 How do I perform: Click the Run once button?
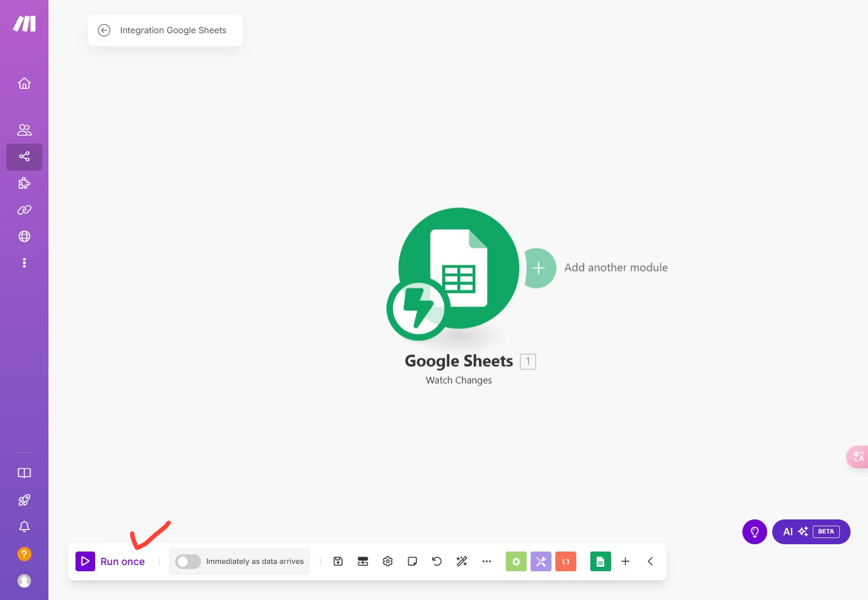pos(110,562)
